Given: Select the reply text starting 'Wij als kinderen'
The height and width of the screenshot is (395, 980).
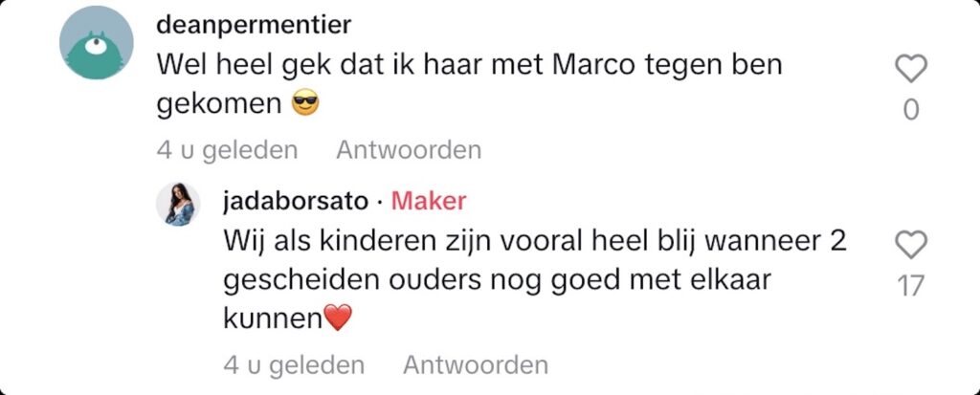Looking at the screenshot, I should coord(535,280).
